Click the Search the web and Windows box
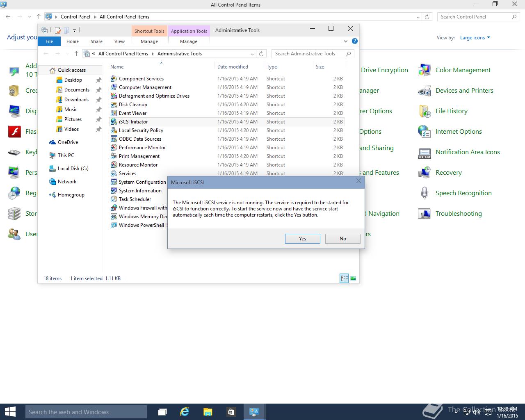This screenshot has width=525, height=420. [86, 412]
